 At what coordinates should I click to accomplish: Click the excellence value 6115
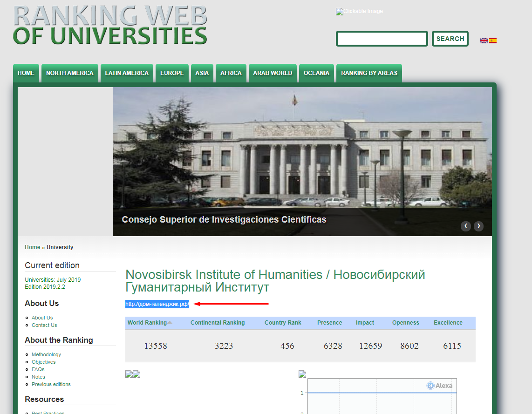point(452,346)
